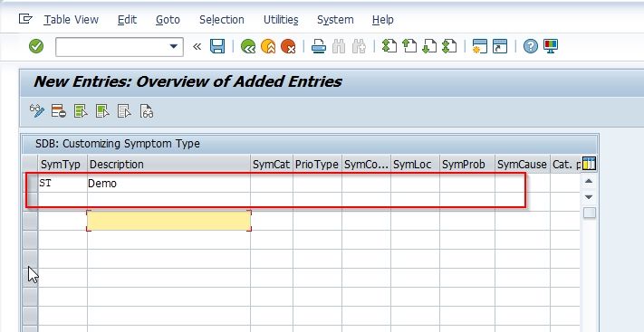
Task: Open the window menu icon beside Table View
Action: (25, 19)
